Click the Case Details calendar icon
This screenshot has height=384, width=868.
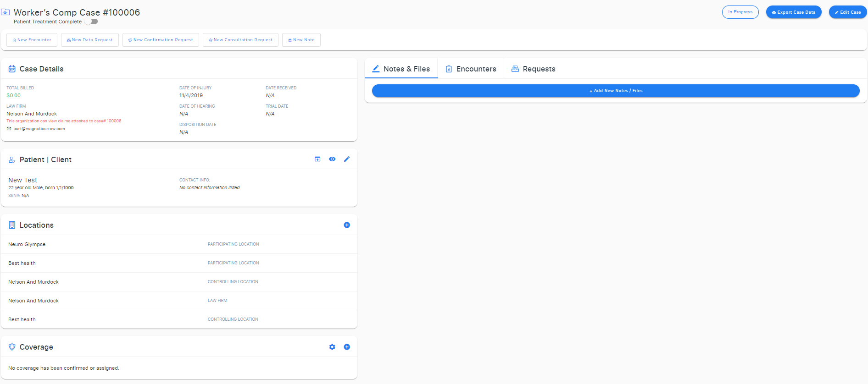(12, 69)
